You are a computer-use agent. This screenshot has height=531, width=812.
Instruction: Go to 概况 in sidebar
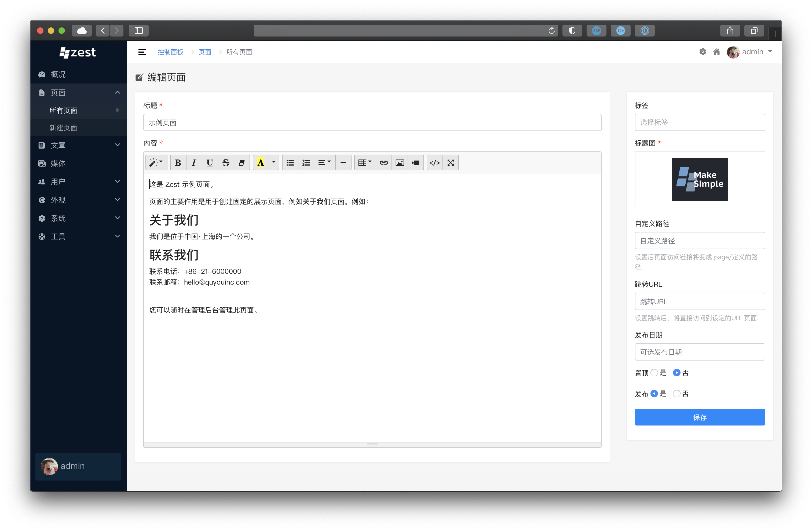click(x=58, y=74)
